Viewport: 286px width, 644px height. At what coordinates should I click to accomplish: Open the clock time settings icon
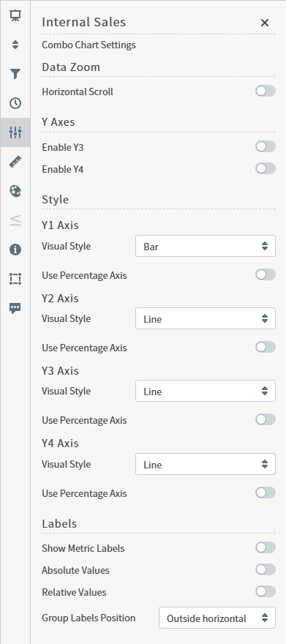click(15, 103)
